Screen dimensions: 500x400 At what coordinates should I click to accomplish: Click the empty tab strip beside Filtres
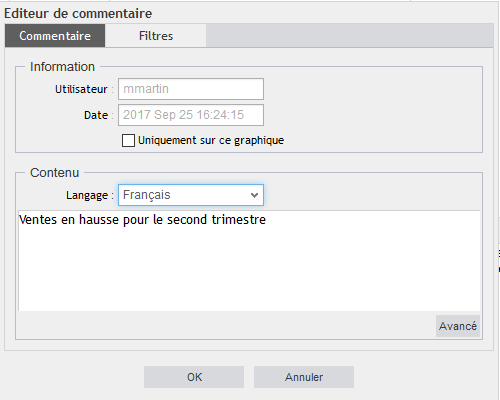(x=350, y=36)
